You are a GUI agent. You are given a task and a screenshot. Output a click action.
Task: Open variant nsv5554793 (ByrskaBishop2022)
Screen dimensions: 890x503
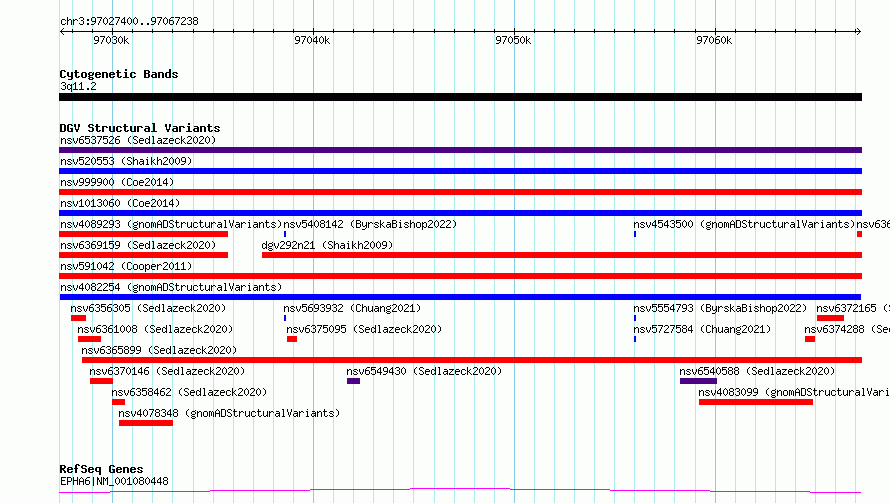coord(720,308)
